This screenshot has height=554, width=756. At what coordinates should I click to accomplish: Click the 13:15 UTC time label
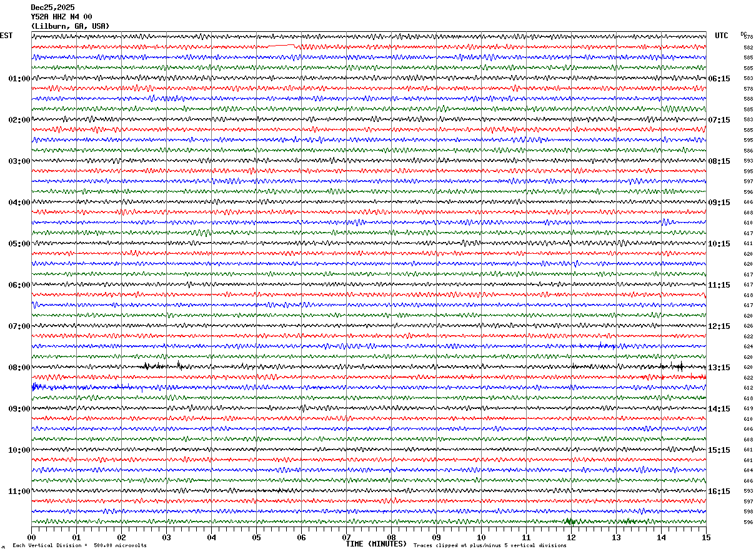click(x=719, y=368)
